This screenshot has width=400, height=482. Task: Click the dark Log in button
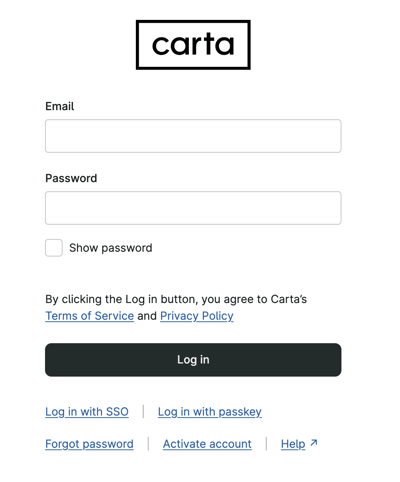[x=193, y=360]
